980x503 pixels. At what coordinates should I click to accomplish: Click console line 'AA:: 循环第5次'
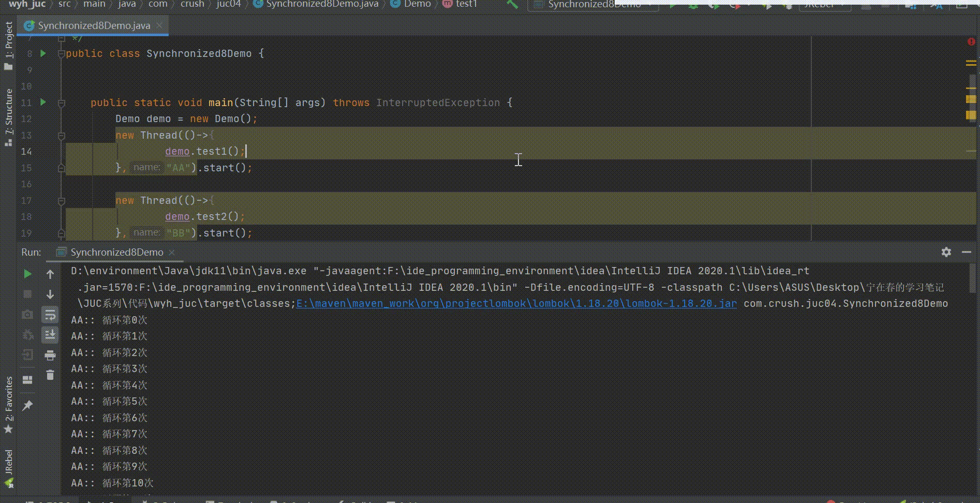click(109, 401)
